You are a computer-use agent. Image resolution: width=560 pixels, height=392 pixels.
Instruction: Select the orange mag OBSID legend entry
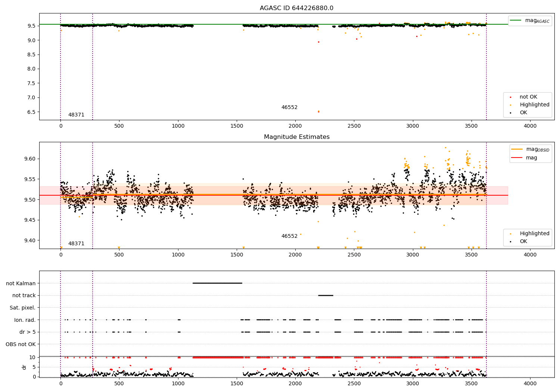point(530,149)
